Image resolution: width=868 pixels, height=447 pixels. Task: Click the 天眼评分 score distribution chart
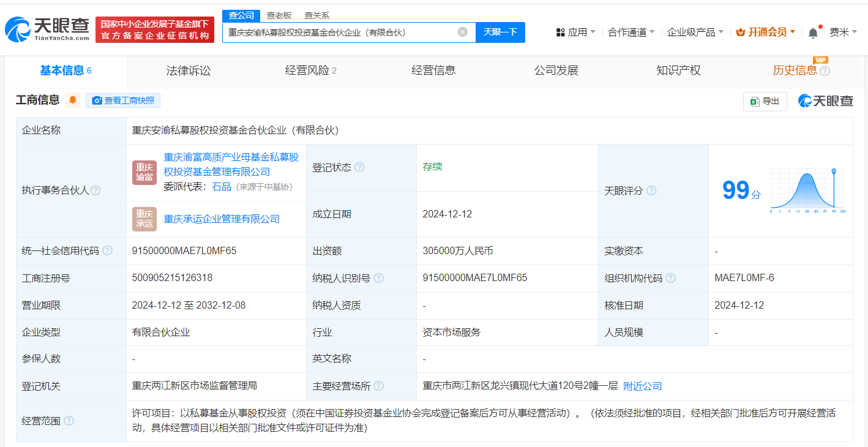click(x=807, y=190)
